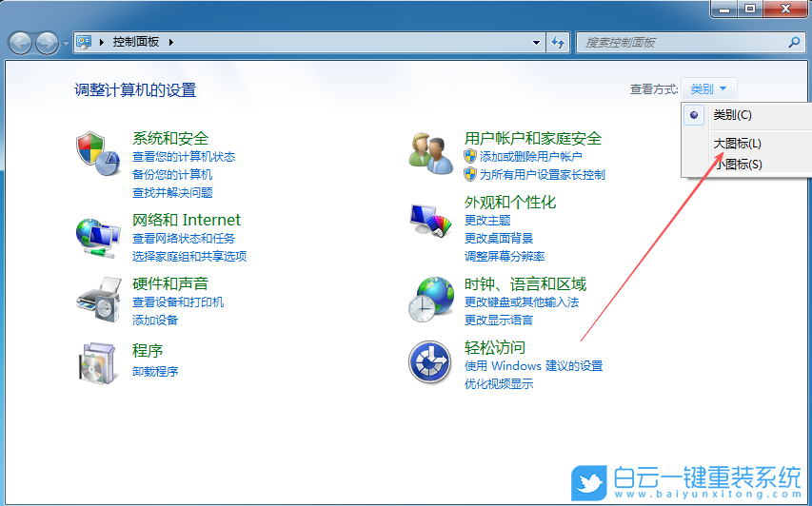Click the Back navigation arrow button
The image size is (812, 506).
[20, 43]
